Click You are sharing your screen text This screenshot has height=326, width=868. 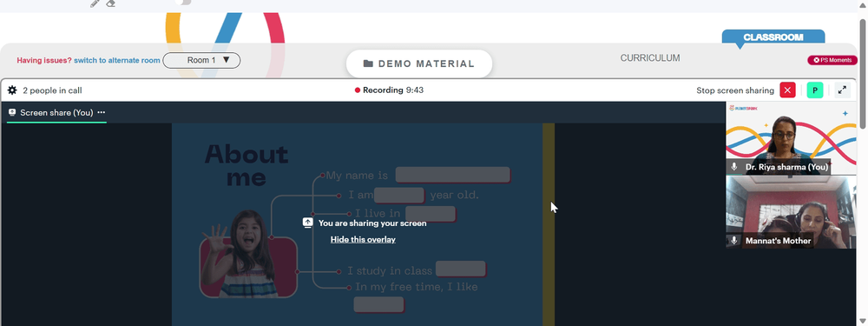372,223
